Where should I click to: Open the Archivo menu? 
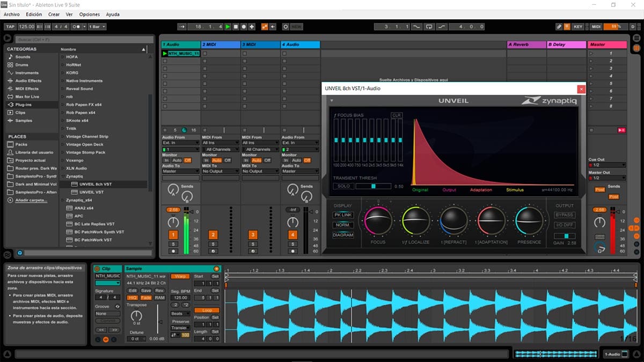click(x=11, y=14)
